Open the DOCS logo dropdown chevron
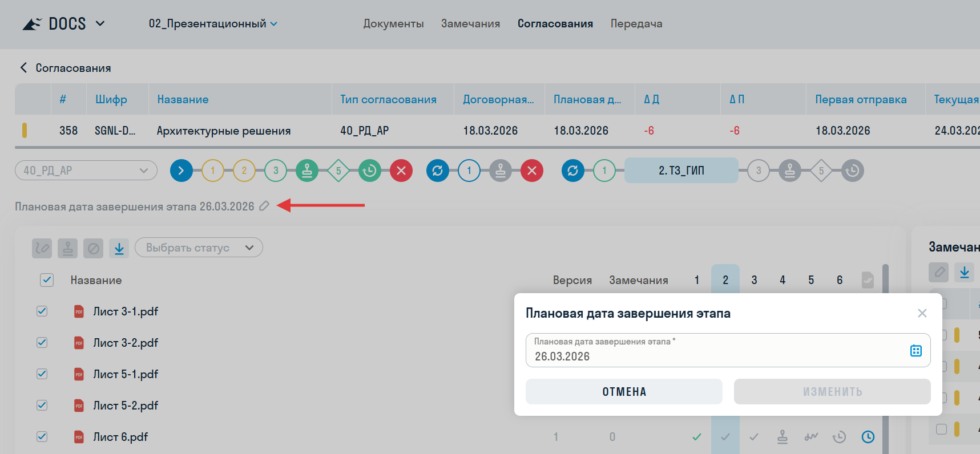980x454 pixels. tap(100, 23)
